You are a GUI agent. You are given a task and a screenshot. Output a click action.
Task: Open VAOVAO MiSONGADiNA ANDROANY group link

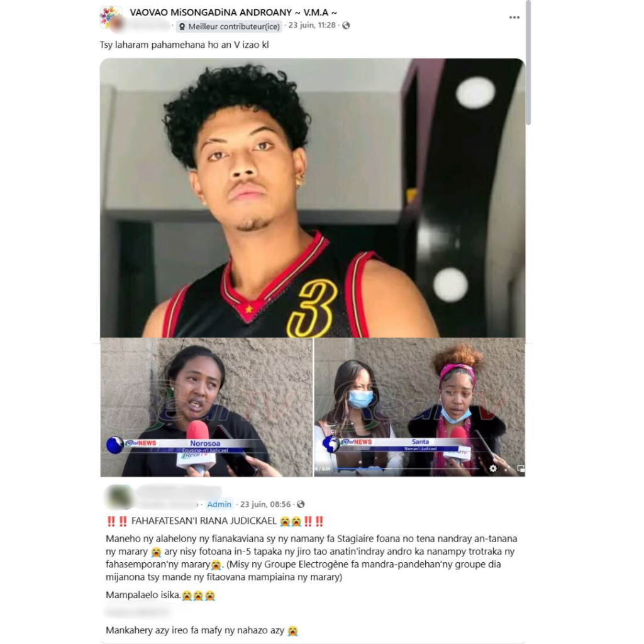[233, 13]
